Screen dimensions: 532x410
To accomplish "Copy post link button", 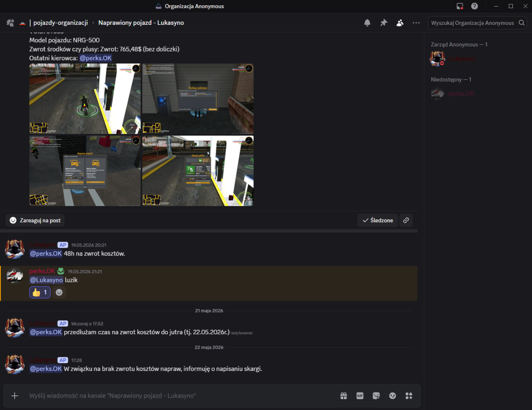I will [x=406, y=220].
